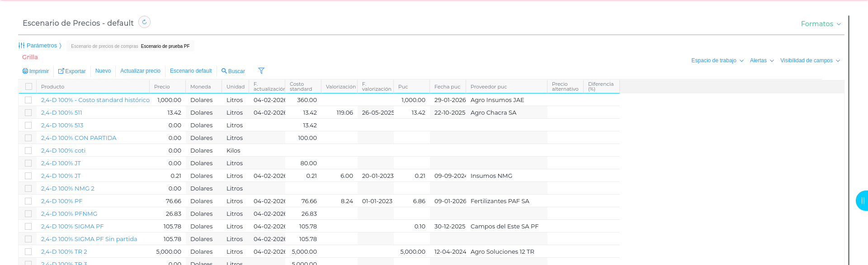Open the funnel filter icon

[x=261, y=71]
